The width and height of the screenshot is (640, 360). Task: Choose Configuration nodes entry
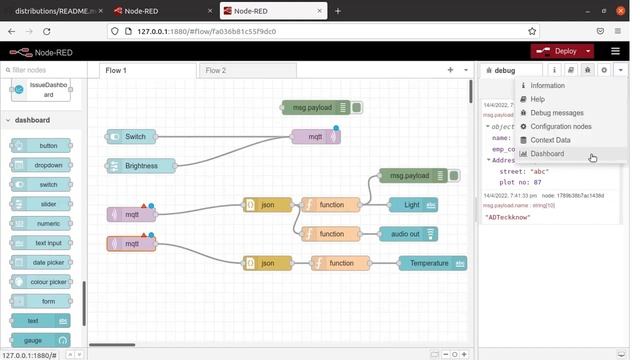click(572, 127)
